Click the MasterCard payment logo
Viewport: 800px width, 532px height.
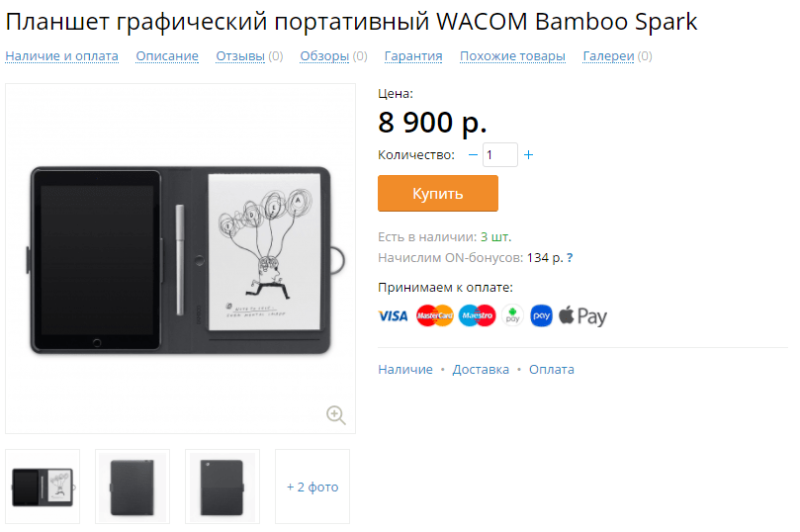click(x=435, y=315)
